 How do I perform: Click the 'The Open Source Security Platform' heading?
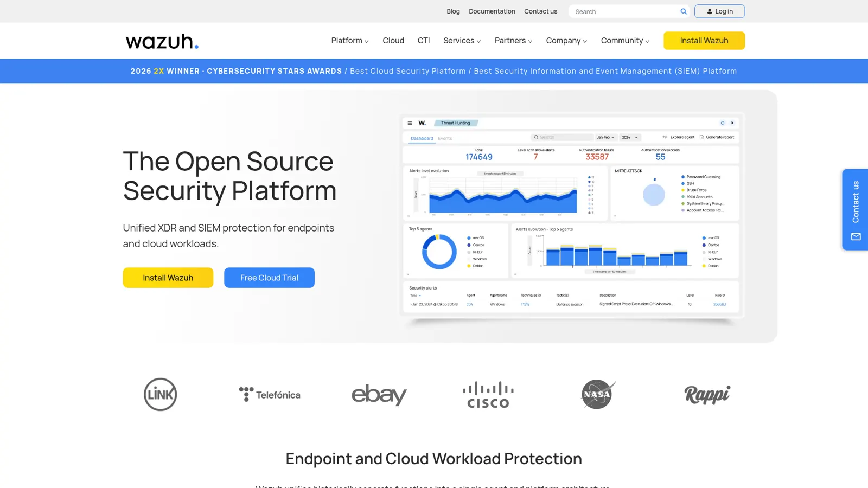(x=229, y=176)
